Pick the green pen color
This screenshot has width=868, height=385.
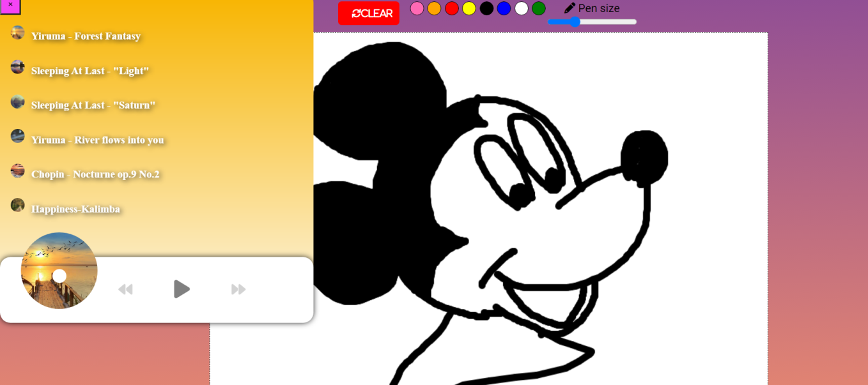pos(539,8)
